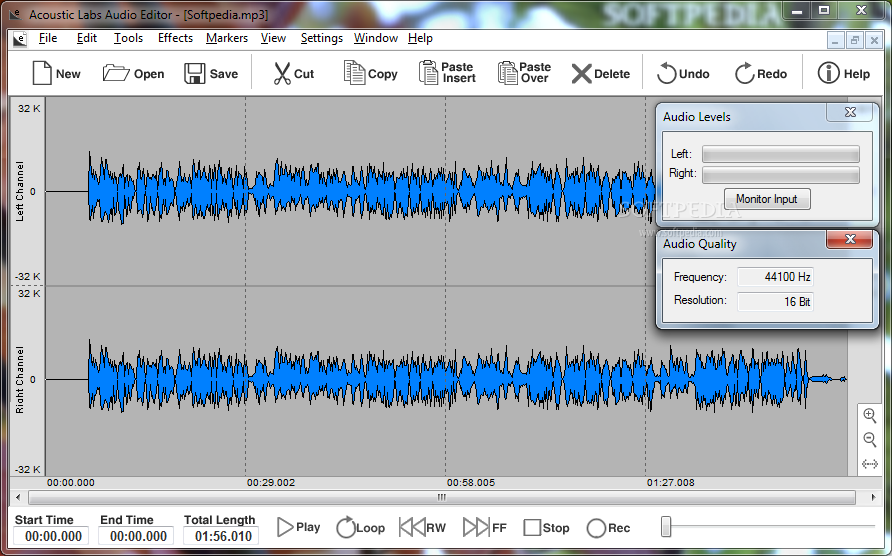Open the Edit menu
This screenshot has width=892, height=556.
(86, 38)
